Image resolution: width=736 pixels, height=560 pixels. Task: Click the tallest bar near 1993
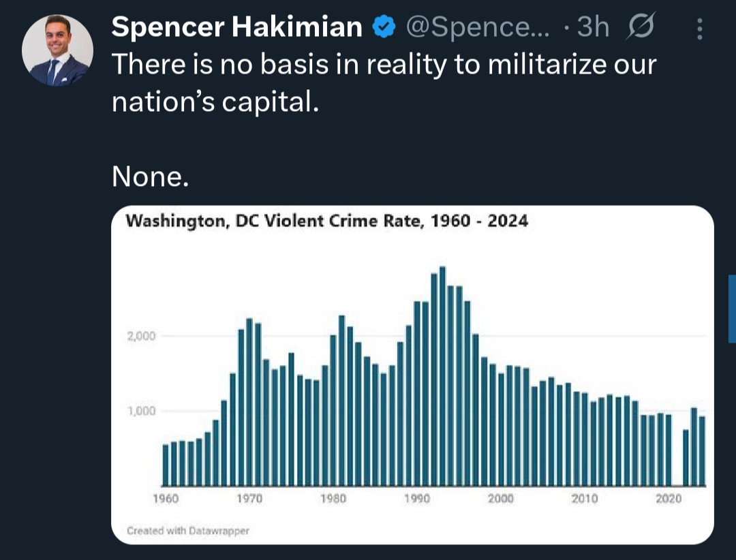(x=442, y=376)
